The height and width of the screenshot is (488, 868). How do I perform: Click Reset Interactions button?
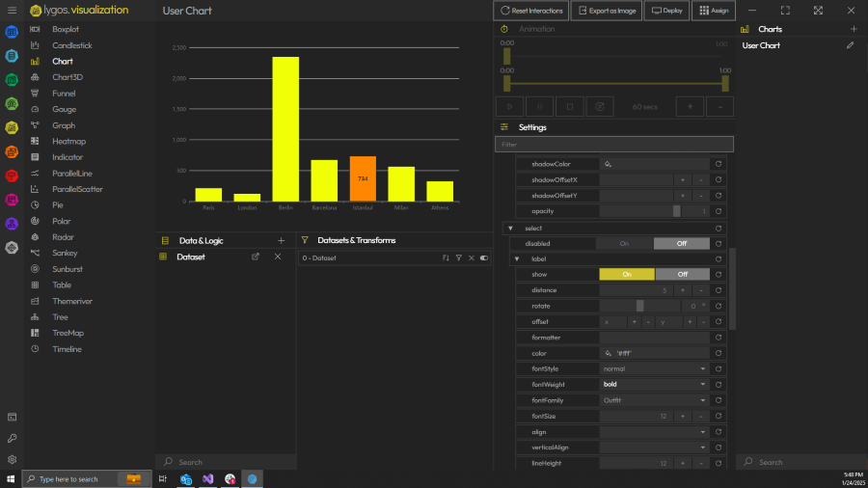[x=531, y=11]
